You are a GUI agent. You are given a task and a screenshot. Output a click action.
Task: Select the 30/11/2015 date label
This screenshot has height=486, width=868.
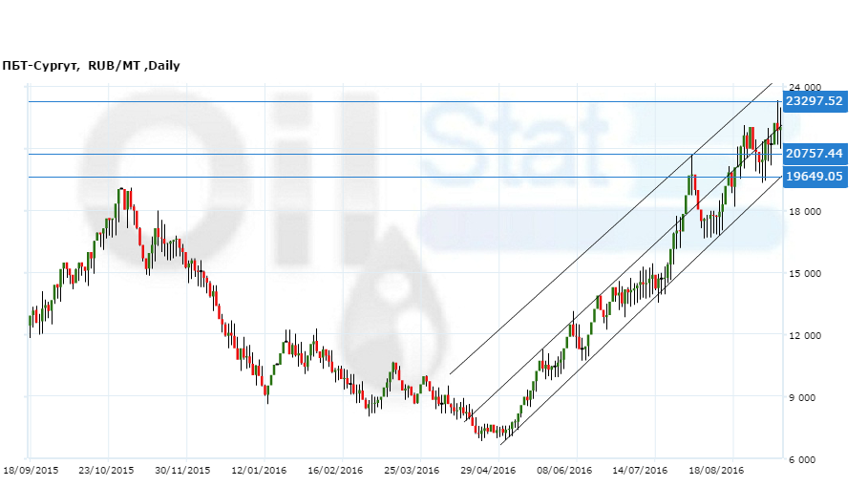point(182,470)
